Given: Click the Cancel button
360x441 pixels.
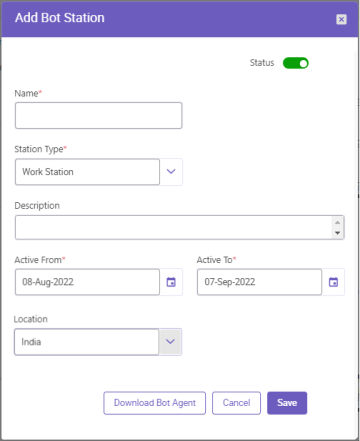Looking at the screenshot, I should point(236,403).
